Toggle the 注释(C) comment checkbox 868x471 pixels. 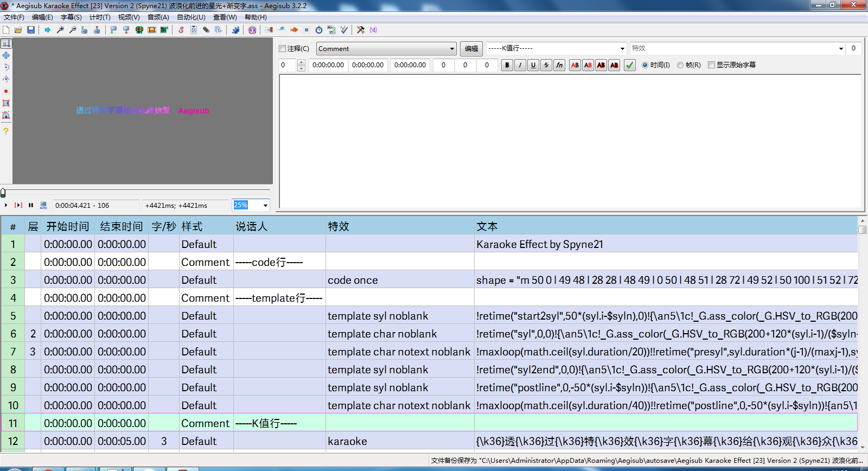pos(283,48)
